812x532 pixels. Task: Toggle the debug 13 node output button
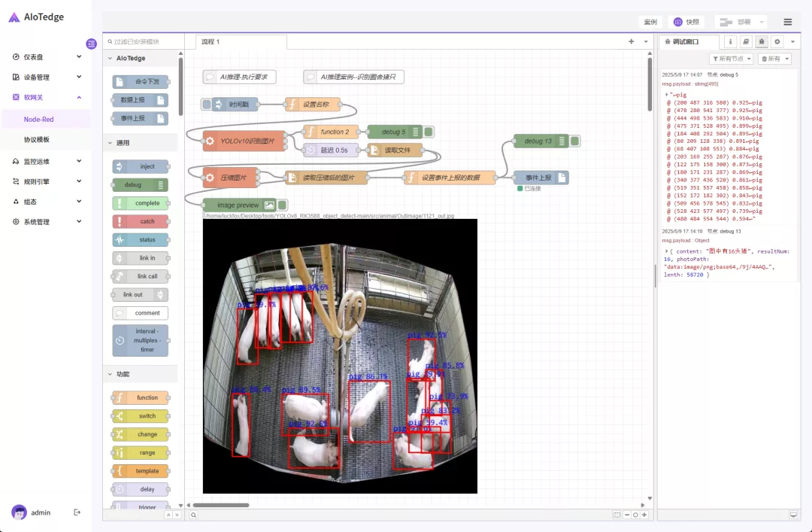click(574, 141)
